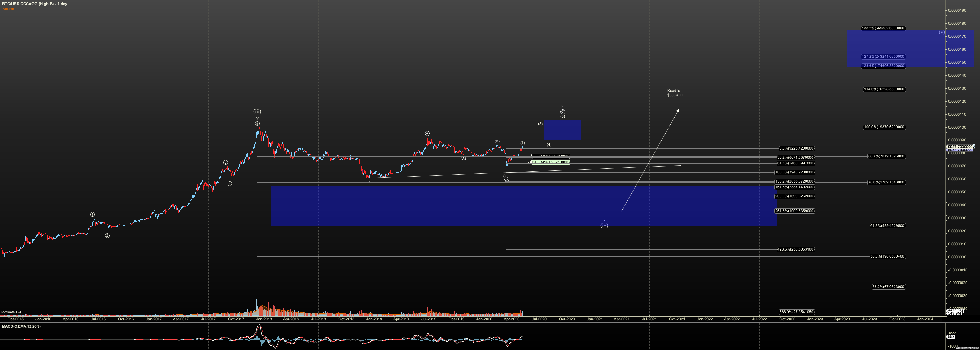980x350 pixels.
Task: Click the circled 3 wave label
Action: [x=225, y=163]
